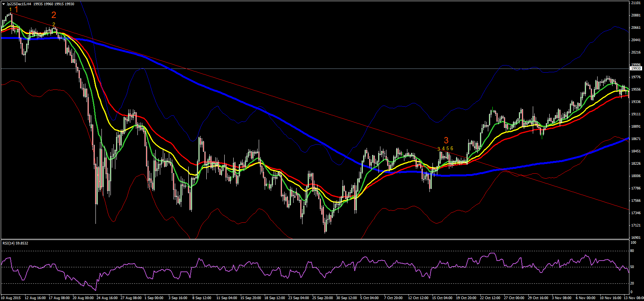Click the 24 Aug 16:00 time axis label

(x=107, y=298)
